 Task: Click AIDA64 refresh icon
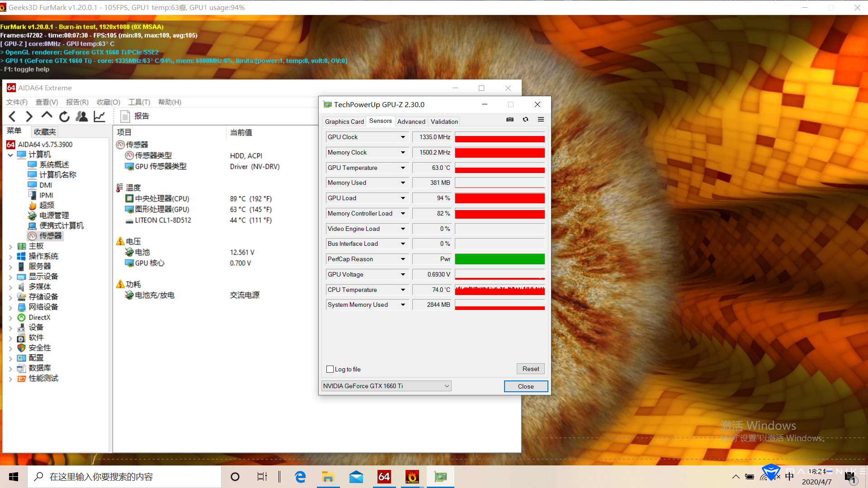64,117
